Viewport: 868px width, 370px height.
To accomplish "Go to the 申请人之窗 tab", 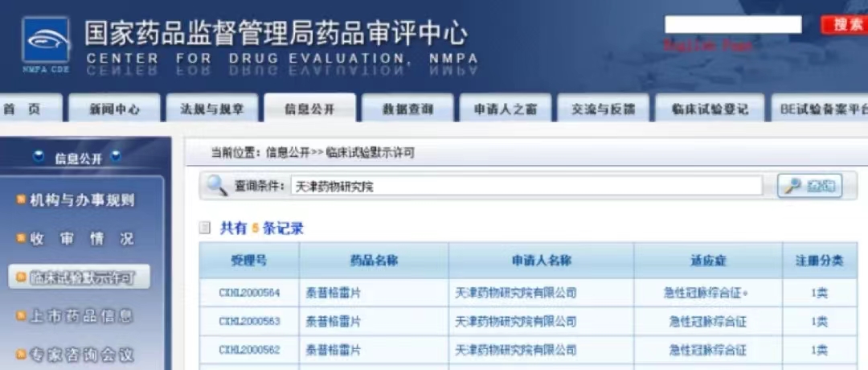I will point(505,110).
